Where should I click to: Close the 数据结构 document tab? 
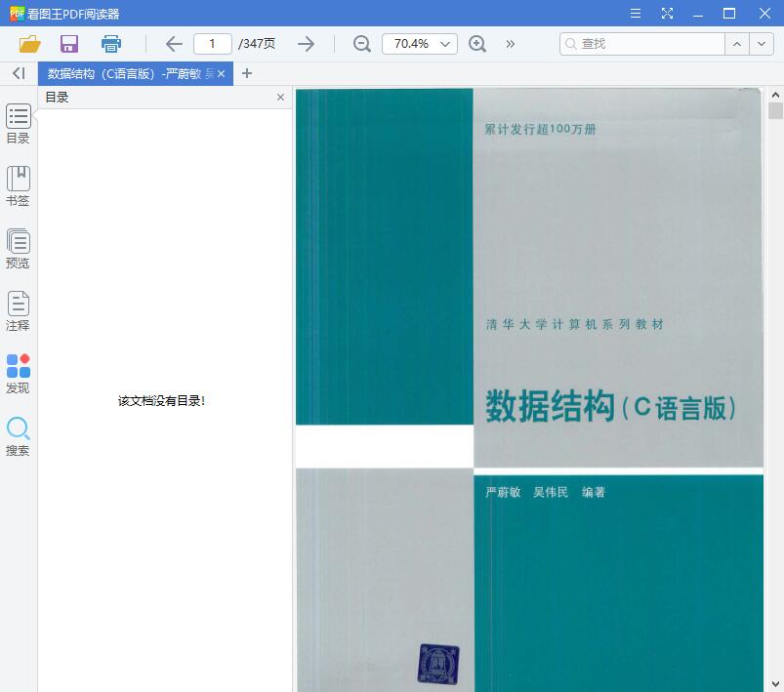[x=221, y=74]
